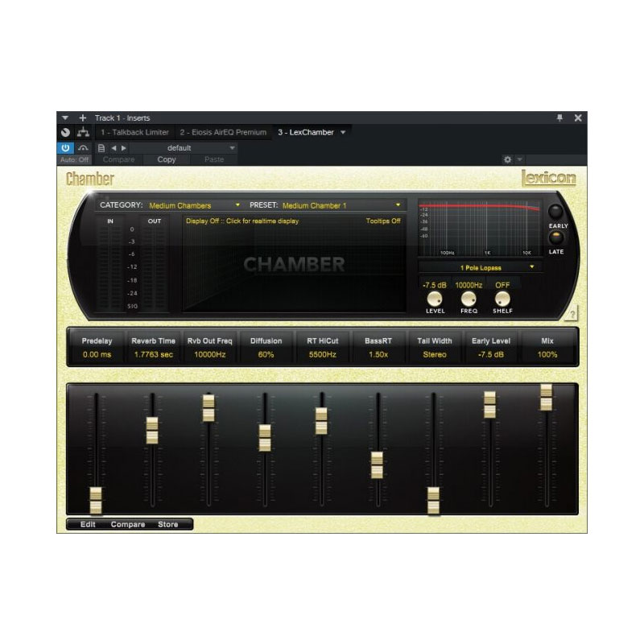
Task: Go to next preset arrow
Action: pyautogui.click(x=124, y=148)
